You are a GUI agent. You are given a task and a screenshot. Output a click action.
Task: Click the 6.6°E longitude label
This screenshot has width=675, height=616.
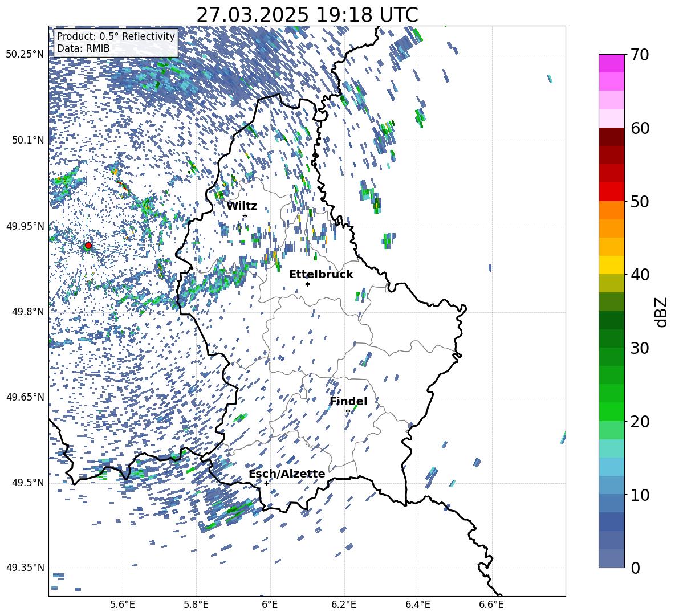coord(491,605)
